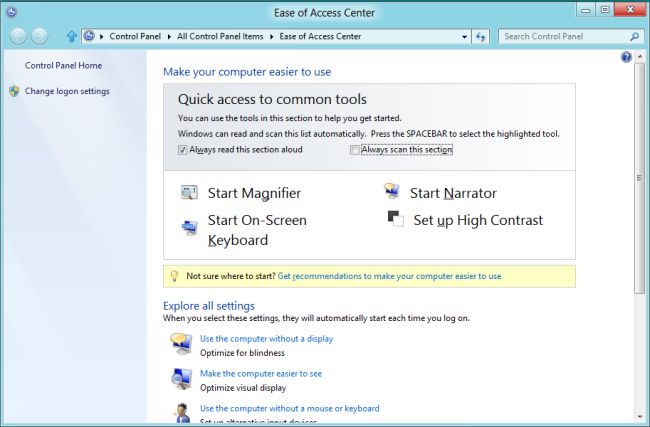This screenshot has width=650, height=427.
Task: Click the magnifier monitor icon for Make the computer easier to see
Action: [x=181, y=379]
